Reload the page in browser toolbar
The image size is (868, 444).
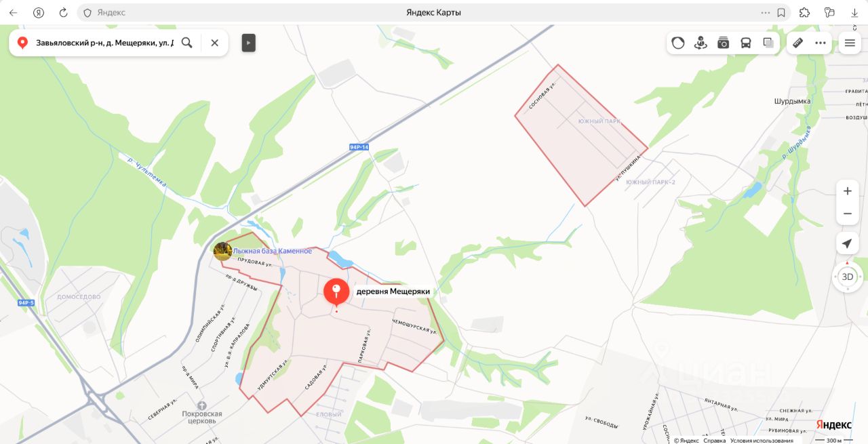(63, 12)
